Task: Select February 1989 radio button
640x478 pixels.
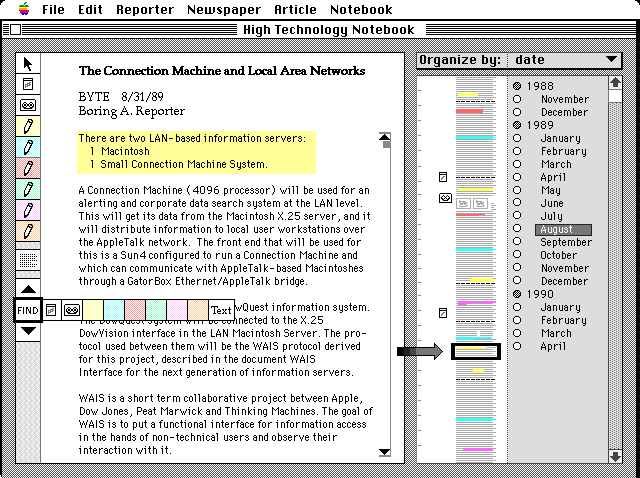Action: click(517, 151)
